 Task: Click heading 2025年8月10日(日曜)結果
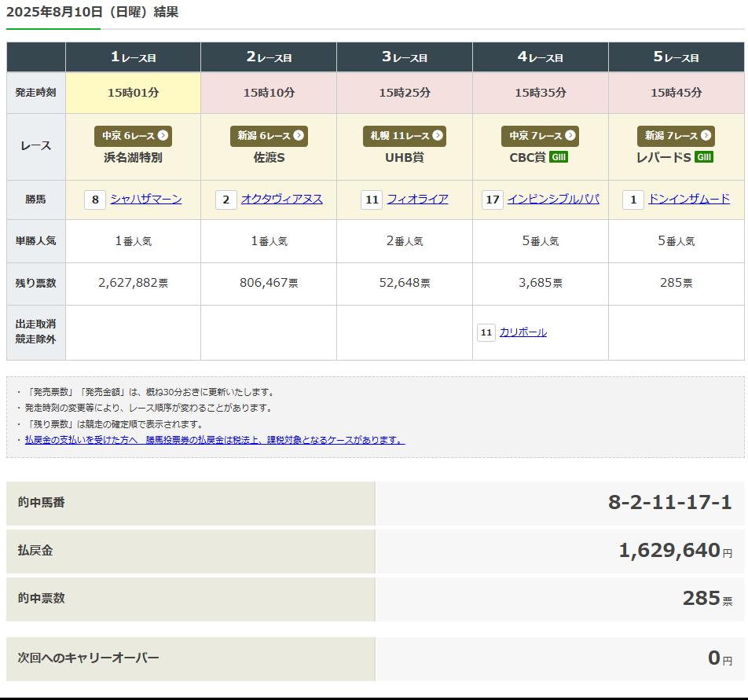[93, 12]
